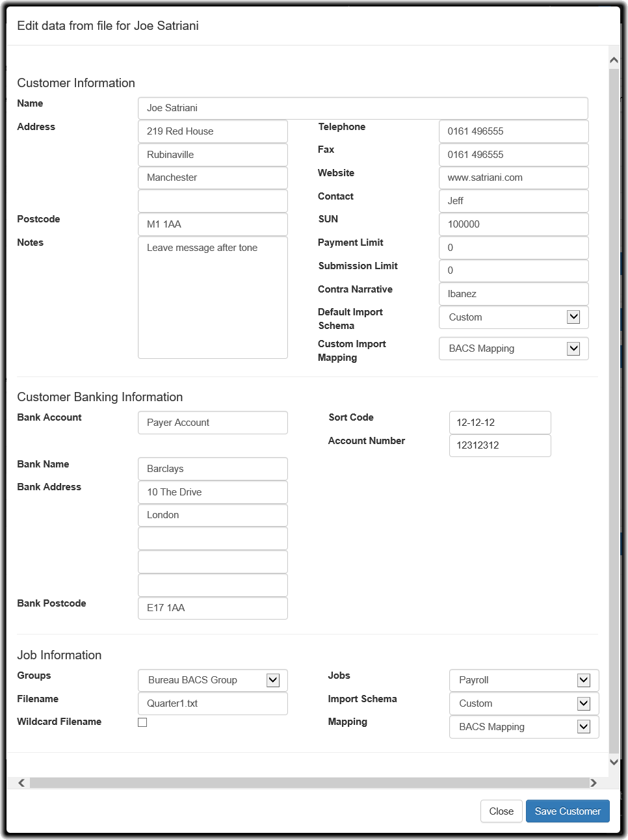Click the right arrow of the horizontal scrollbar
This screenshot has width=628, height=840.
click(593, 783)
